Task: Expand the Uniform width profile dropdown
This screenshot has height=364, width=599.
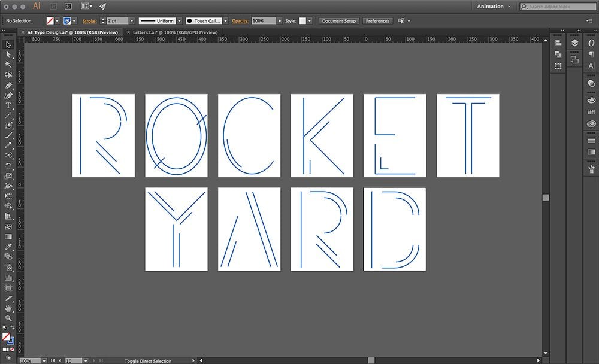Action: click(x=180, y=21)
